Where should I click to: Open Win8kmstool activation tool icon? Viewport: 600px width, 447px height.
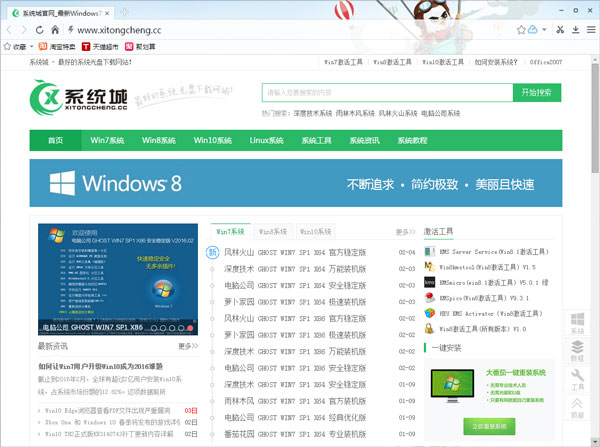430,267
